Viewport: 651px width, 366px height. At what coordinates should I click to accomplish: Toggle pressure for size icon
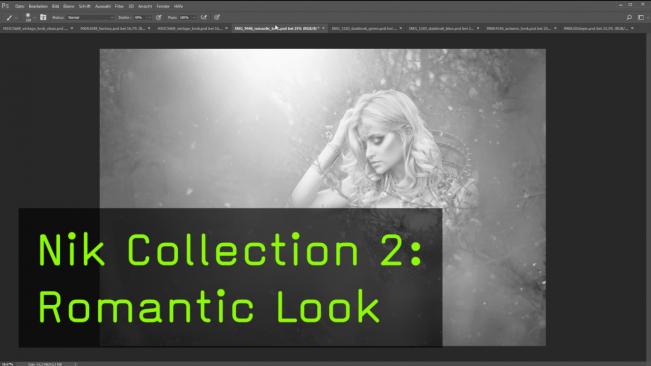217,17
